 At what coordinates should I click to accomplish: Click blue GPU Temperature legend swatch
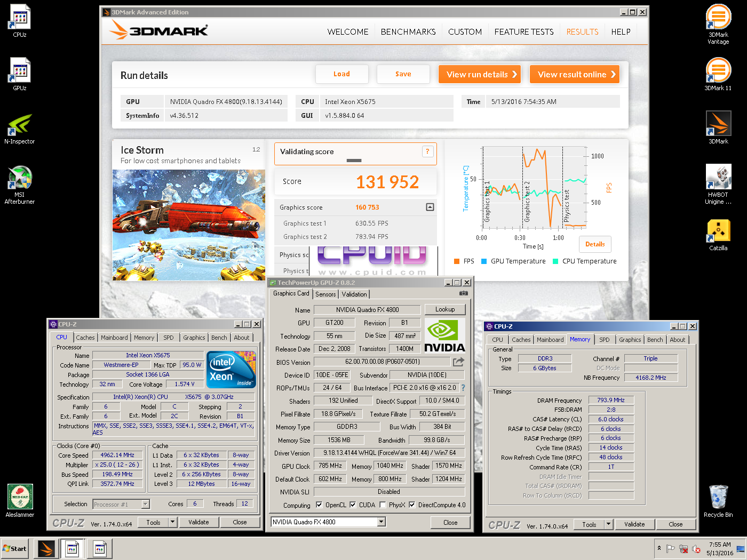pyautogui.click(x=484, y=261)
